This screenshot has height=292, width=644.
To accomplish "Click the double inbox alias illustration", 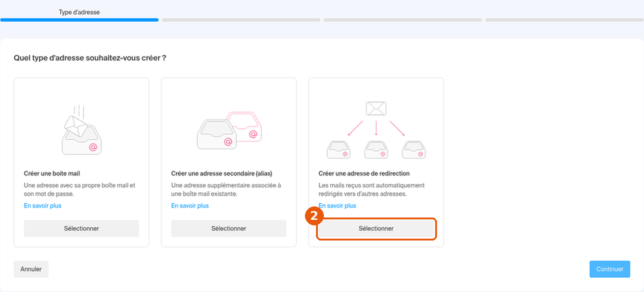I will [229, 130].
